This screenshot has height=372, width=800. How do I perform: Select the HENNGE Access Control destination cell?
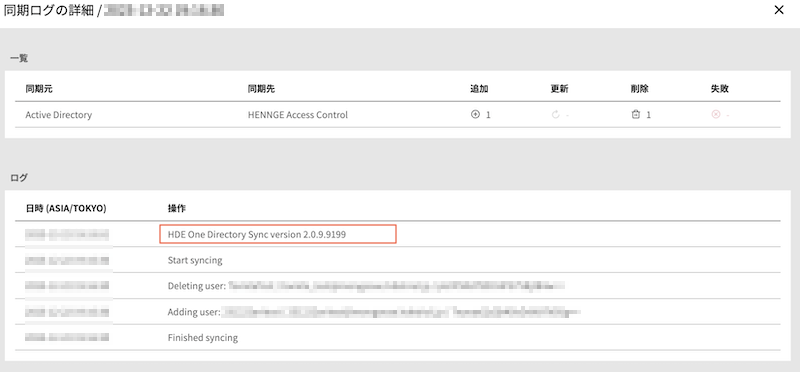click(297, 115)
